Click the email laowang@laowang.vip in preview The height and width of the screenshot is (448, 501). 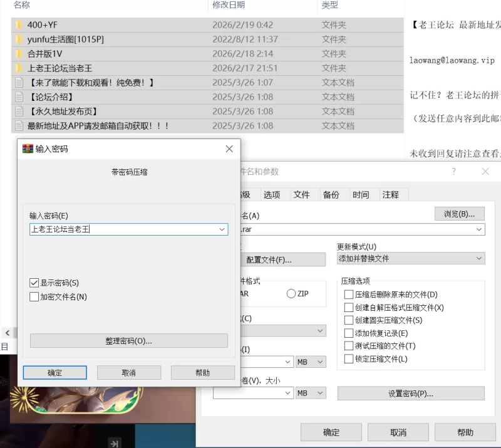[452, 60]
